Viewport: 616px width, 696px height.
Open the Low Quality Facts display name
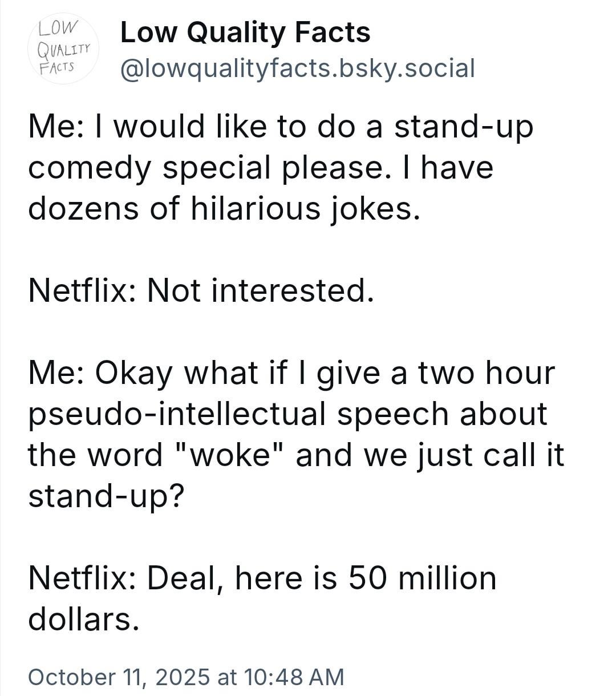point(245,32)
